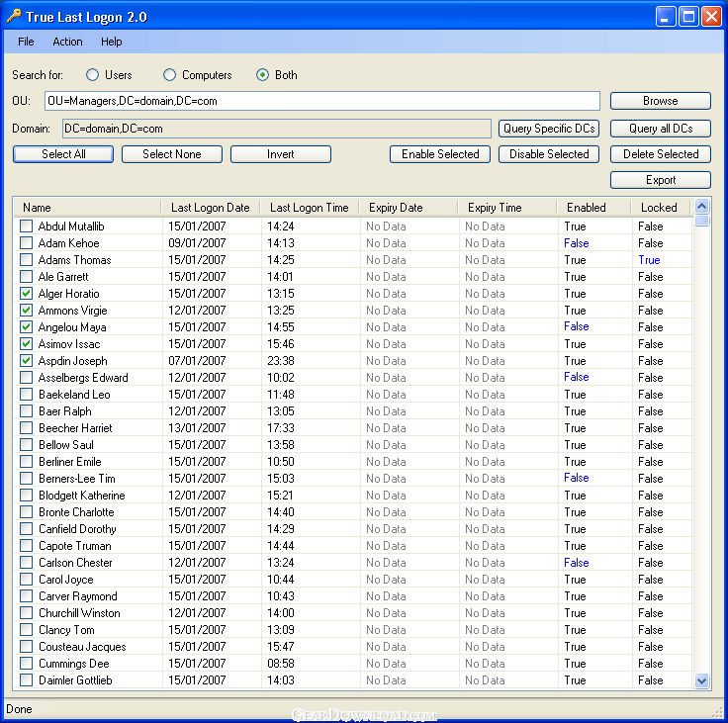The height and width of the screenshot is (723, 728).
Task: Check the box for Adams Thomas
Action: click(x=26, y=259)
